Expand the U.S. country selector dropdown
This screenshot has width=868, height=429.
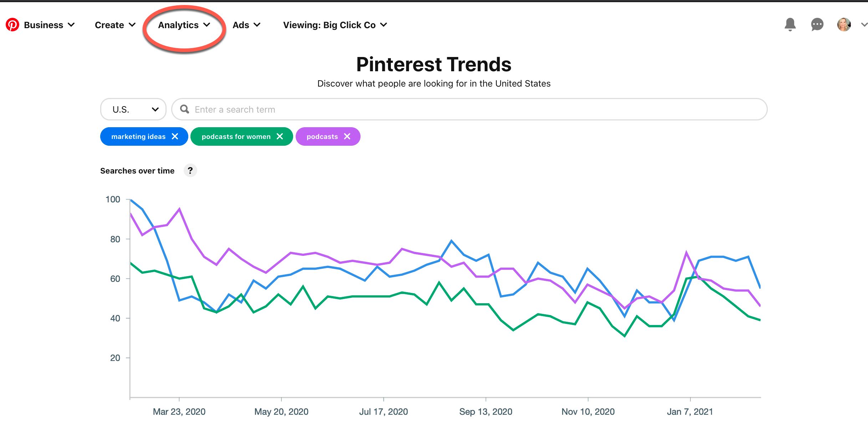point(133,109)
